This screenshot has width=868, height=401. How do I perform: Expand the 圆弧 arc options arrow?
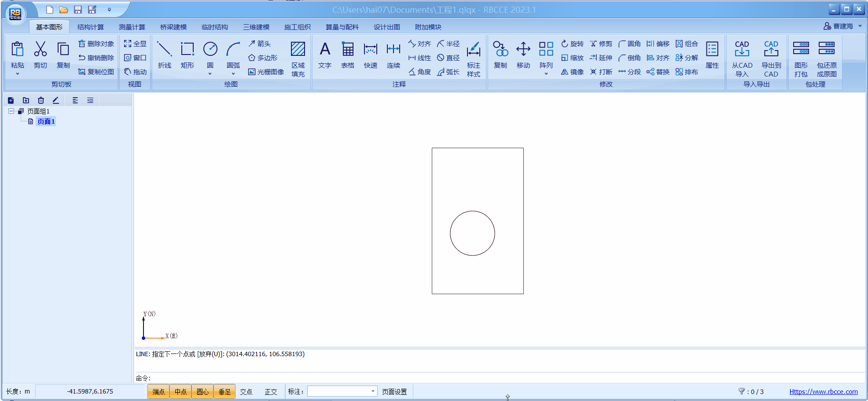233,73
